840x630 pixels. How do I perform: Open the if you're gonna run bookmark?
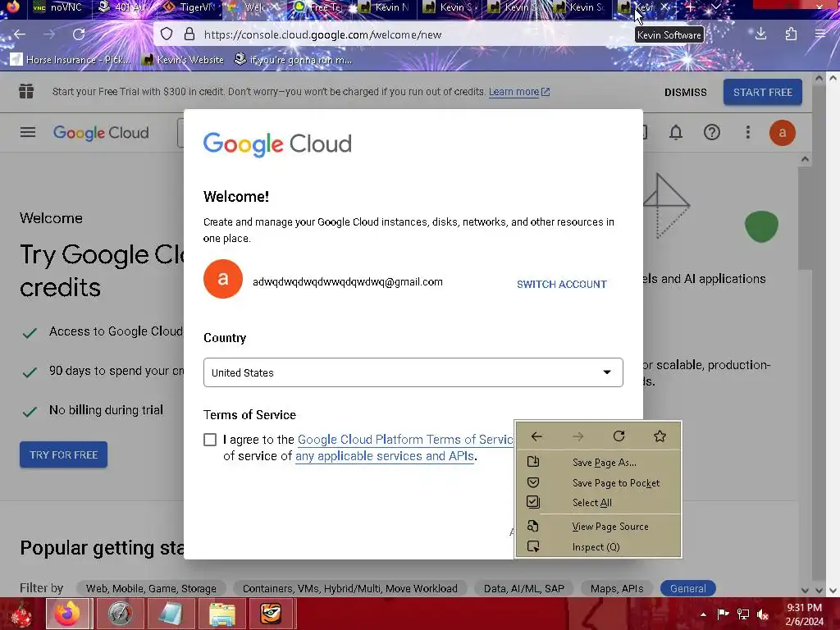(294, 59)
